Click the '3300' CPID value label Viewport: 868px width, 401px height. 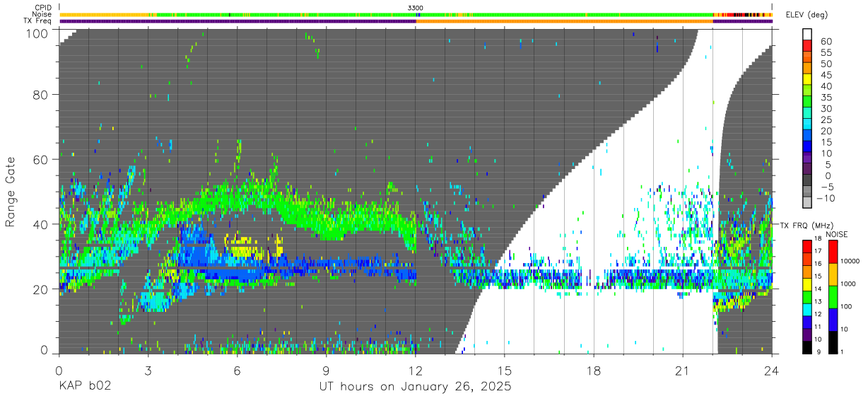[x=416, y=8]
